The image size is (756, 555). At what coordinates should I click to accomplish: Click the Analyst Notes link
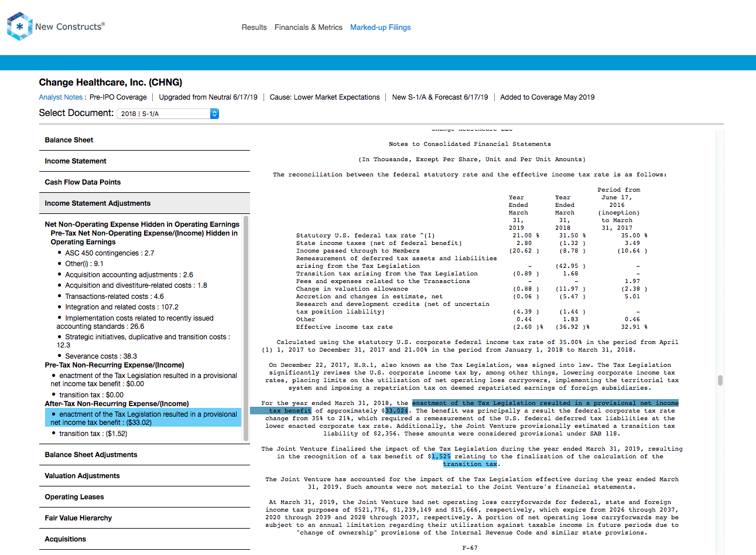point(61,97)
